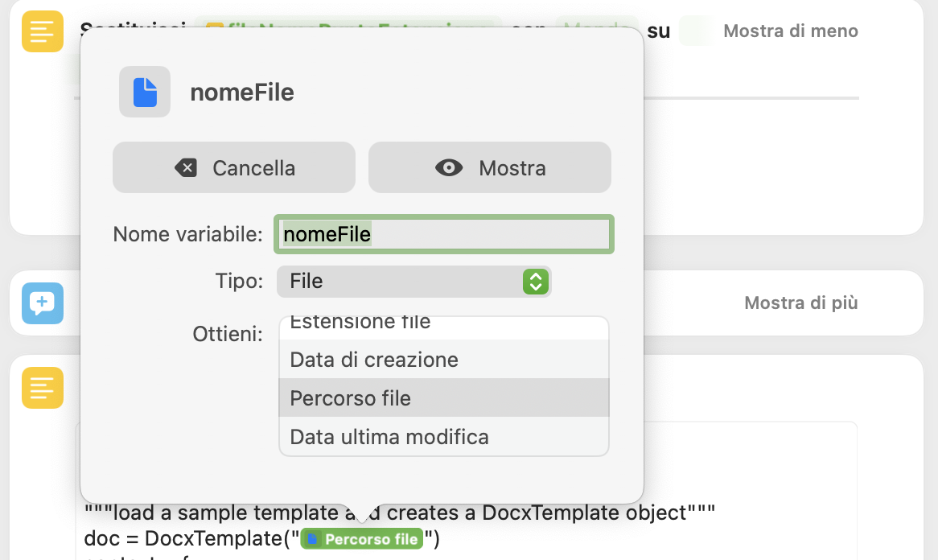Click the green Tipo stepper arrows

point(536,281)
